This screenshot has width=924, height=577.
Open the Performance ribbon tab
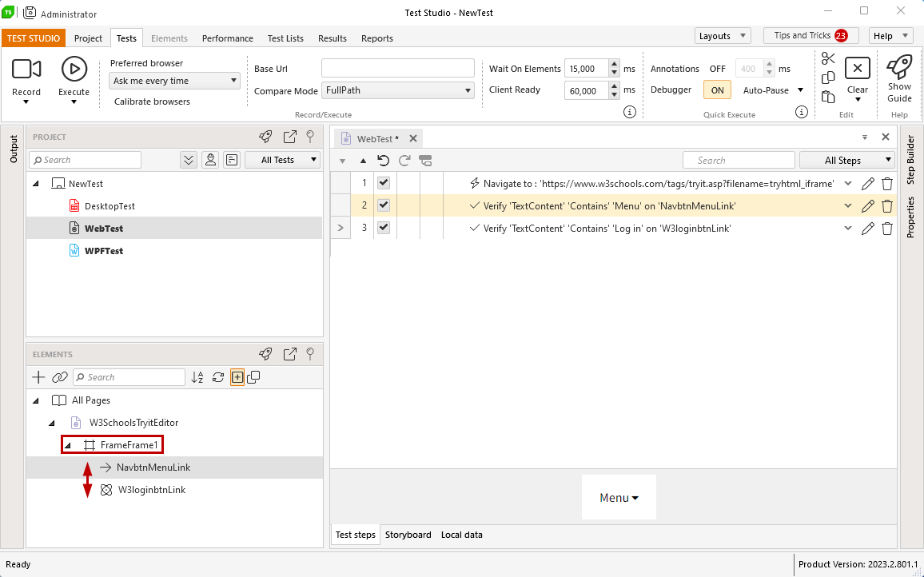(x=228, y=38)
